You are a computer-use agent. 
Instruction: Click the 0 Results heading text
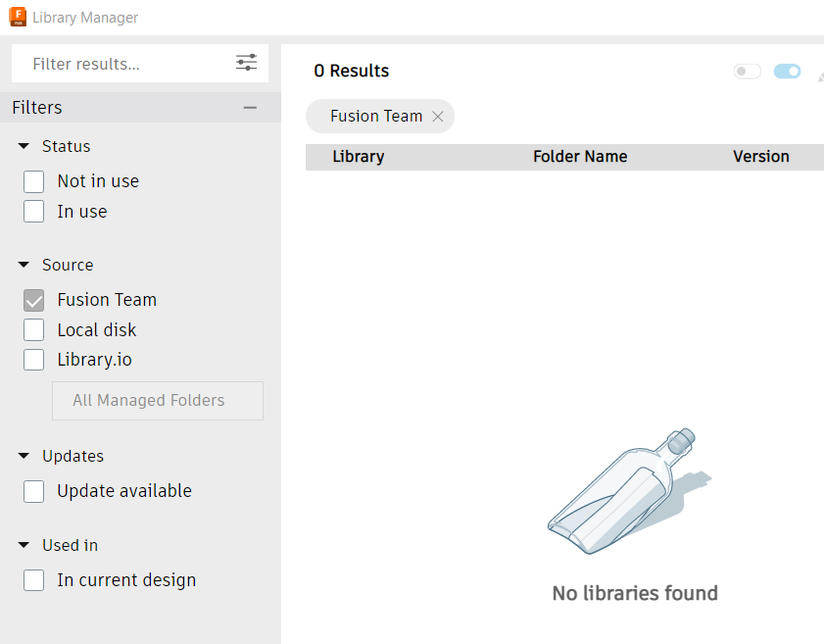351,71
